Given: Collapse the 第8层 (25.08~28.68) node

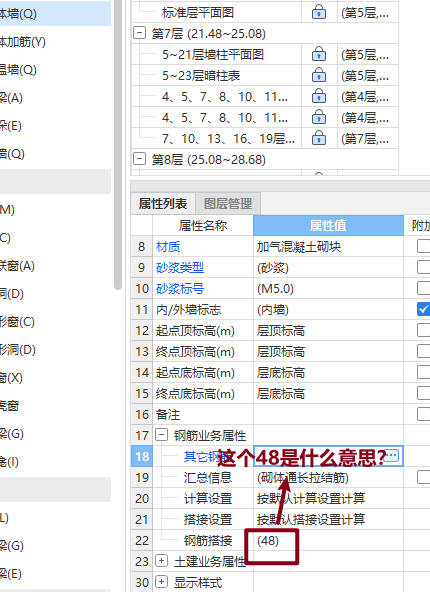Looking at the screenshot, I should coord(139,159).
